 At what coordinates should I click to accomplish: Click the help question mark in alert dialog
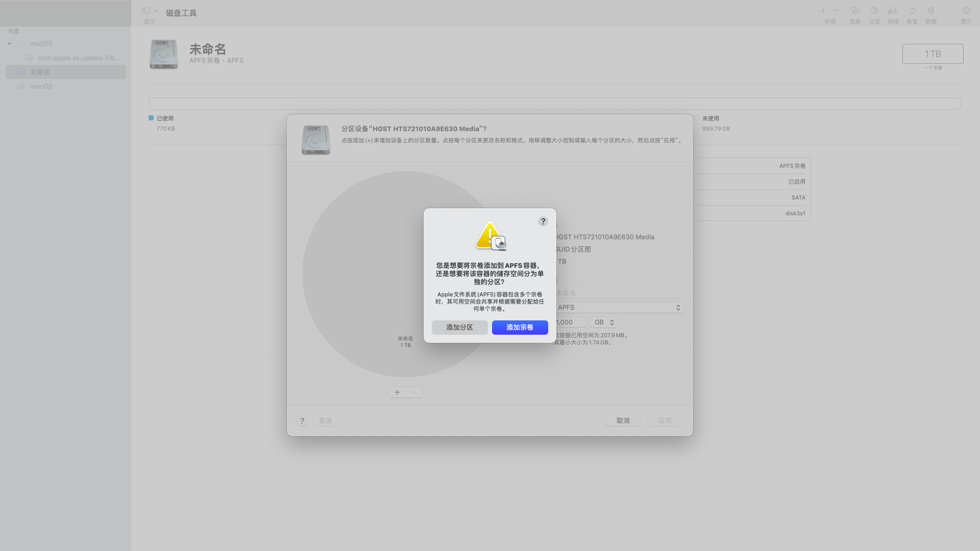(x=543, y=221)
